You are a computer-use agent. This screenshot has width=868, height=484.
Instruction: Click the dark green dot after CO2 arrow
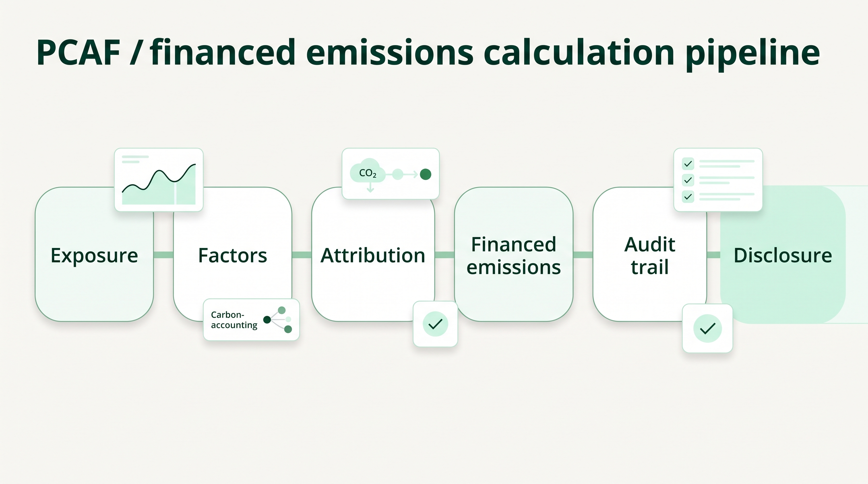[x=425, y=174]
